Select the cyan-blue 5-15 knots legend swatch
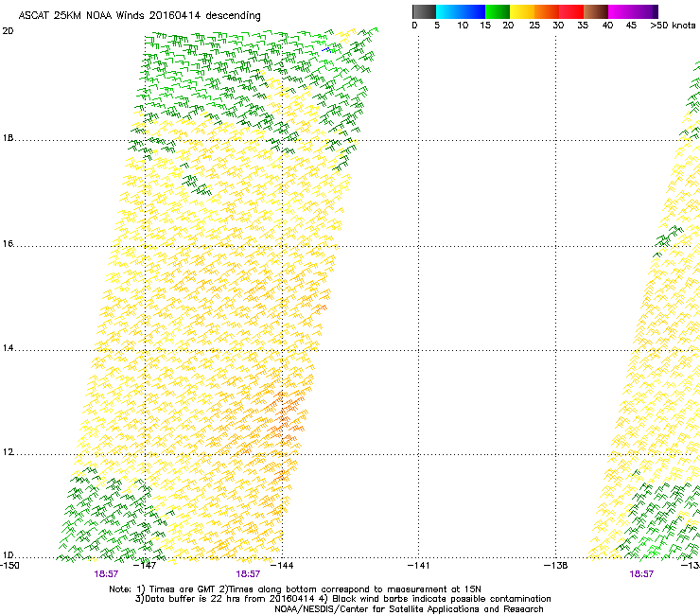 461,11
